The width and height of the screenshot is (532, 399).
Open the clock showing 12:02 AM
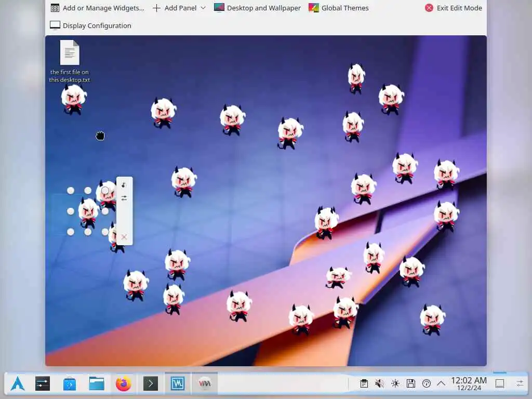tap(469, 384)
